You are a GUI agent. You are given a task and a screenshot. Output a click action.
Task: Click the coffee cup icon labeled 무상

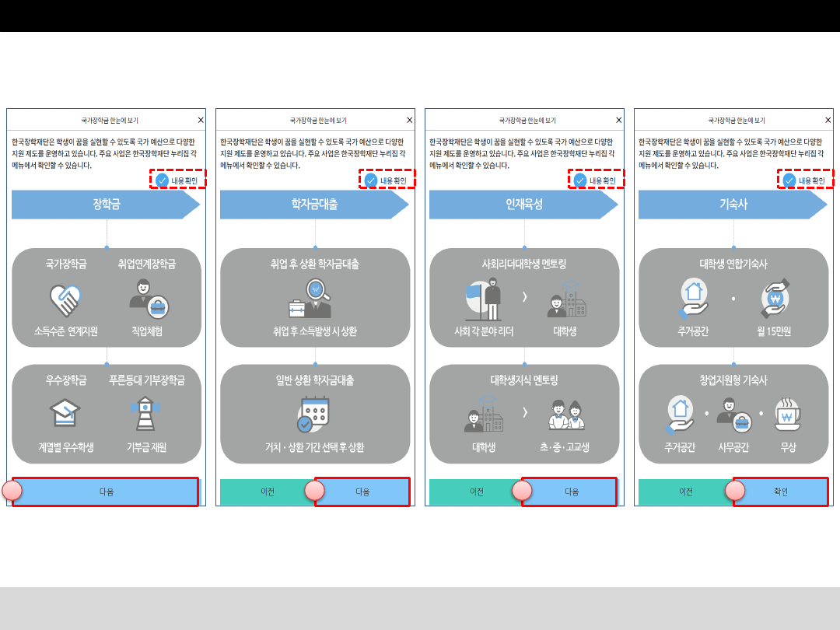[788, 415]
